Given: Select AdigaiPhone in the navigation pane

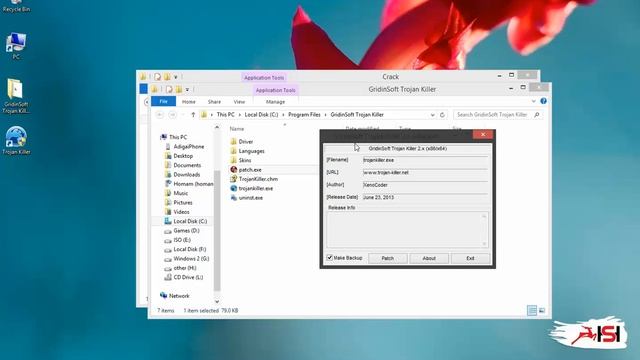Looking at the screenshot, I should click(184, 146).
